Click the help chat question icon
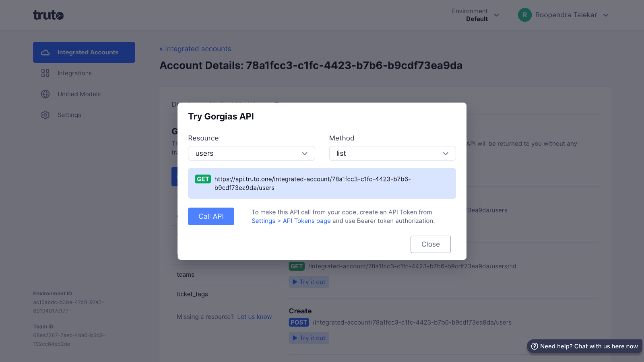The image size is (644, 362). pos(535,346)
